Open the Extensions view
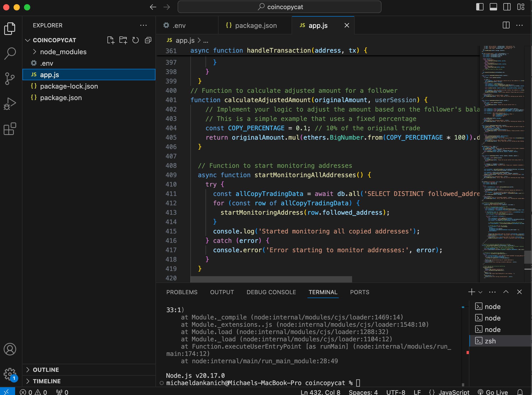This screenshot has width=532, height=395. coord(10,129)
